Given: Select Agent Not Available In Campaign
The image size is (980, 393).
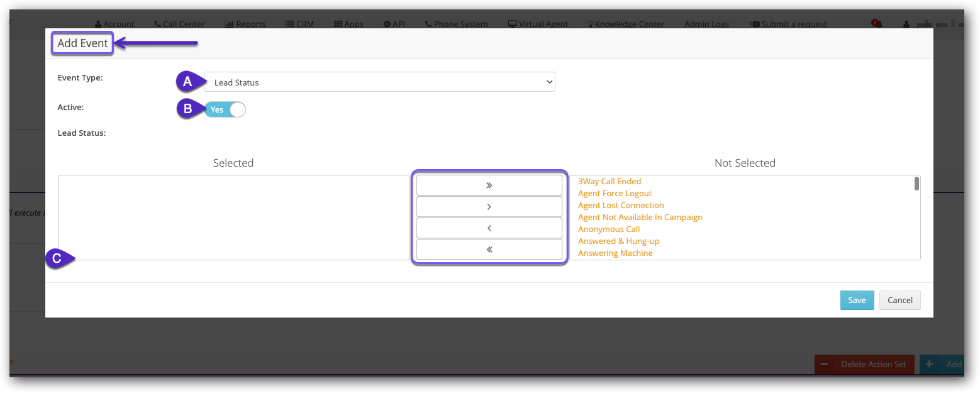Looking at the screenshot, I should tap(640, 217).
